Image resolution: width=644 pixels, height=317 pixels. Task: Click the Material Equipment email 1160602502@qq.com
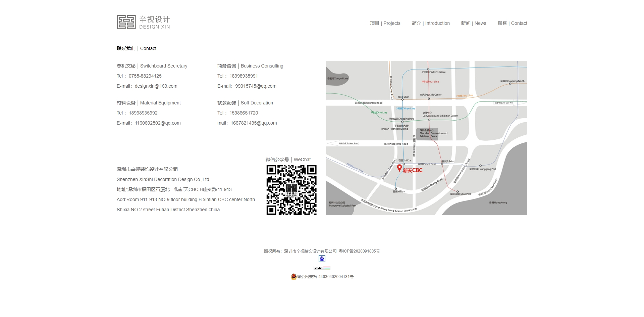click(158, 123)
